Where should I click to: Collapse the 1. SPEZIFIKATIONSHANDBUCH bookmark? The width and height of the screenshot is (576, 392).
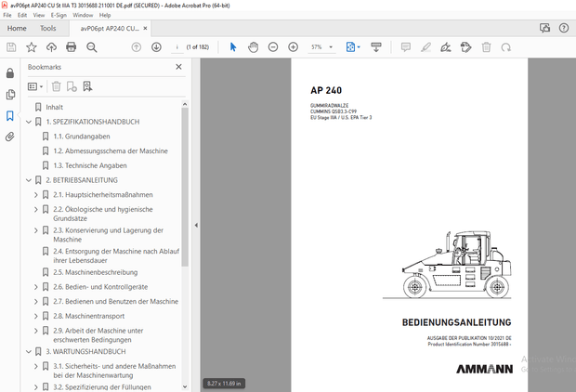point(28,122)
